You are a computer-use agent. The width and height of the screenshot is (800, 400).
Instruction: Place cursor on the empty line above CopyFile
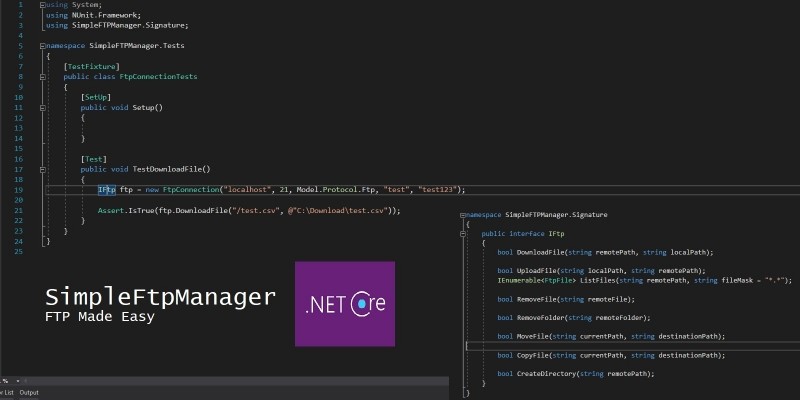(x=600, y=345)
